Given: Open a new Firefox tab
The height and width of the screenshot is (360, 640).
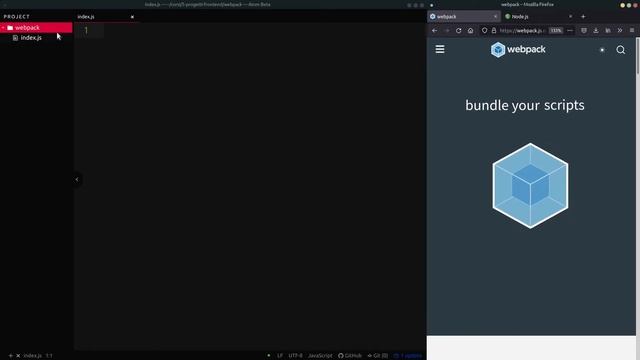Looking at the screenshot, I should click(583, 16).
